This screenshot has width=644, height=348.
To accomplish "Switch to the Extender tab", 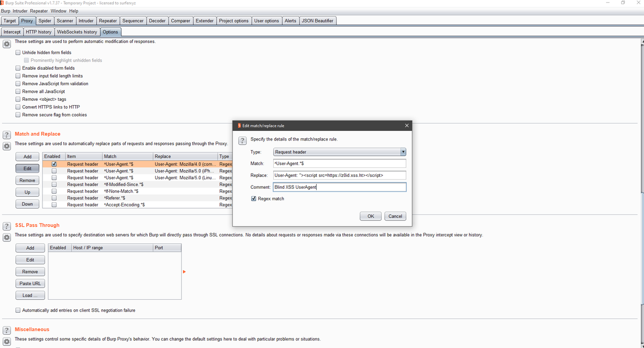I will coord(204,21).
